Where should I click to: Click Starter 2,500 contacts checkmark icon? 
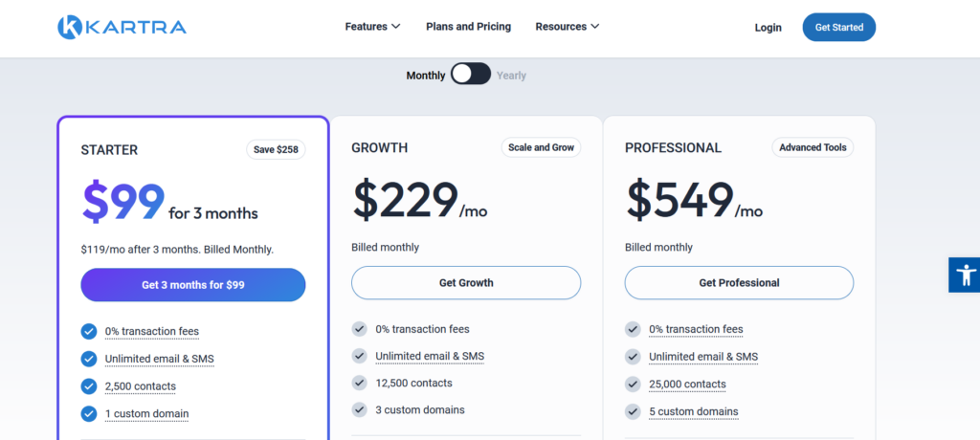tap(89, 386)
